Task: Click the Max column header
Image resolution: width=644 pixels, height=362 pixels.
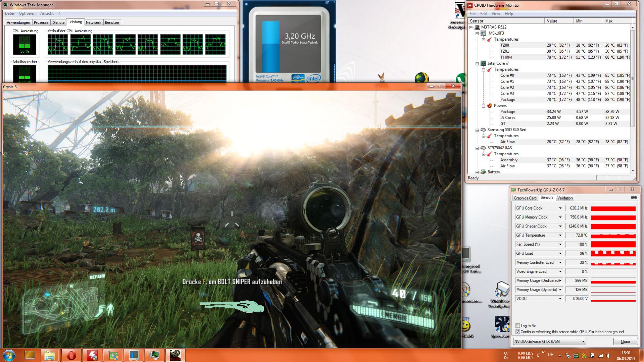Action: pos(617,21)
